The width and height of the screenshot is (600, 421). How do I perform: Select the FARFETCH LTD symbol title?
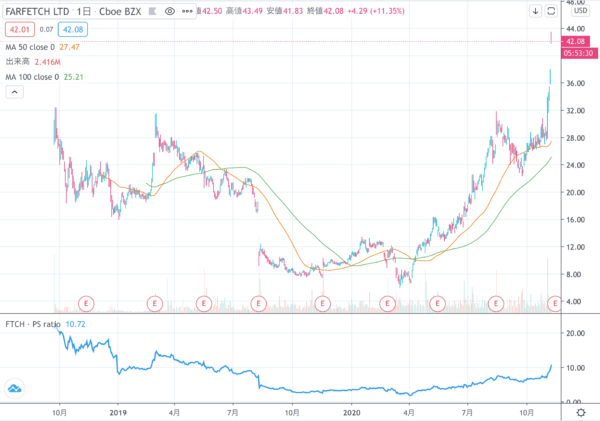[x=37, y=11]
